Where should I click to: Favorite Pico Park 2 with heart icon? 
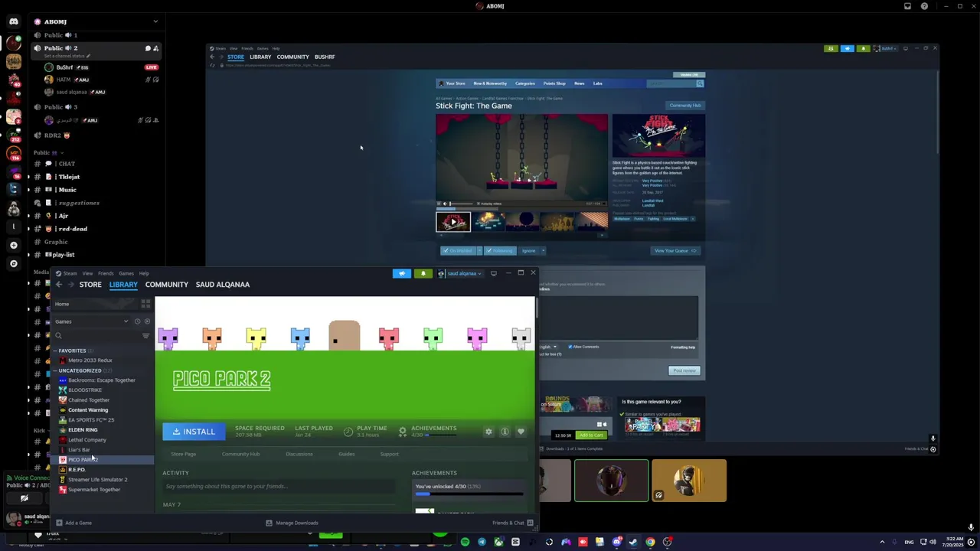pyautogui.click(x=521, y=432)
